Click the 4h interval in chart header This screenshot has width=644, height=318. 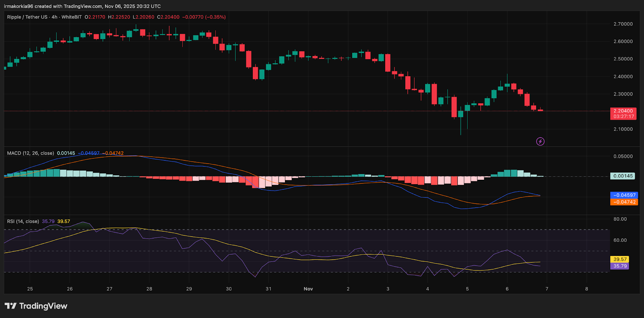pos(54,17)
